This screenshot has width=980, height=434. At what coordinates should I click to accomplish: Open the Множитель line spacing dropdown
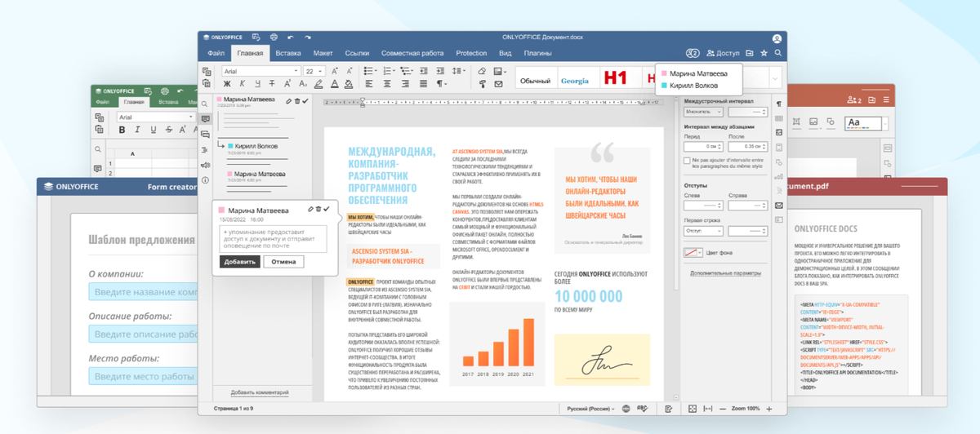pyautogui.click(x=704, y=112)
